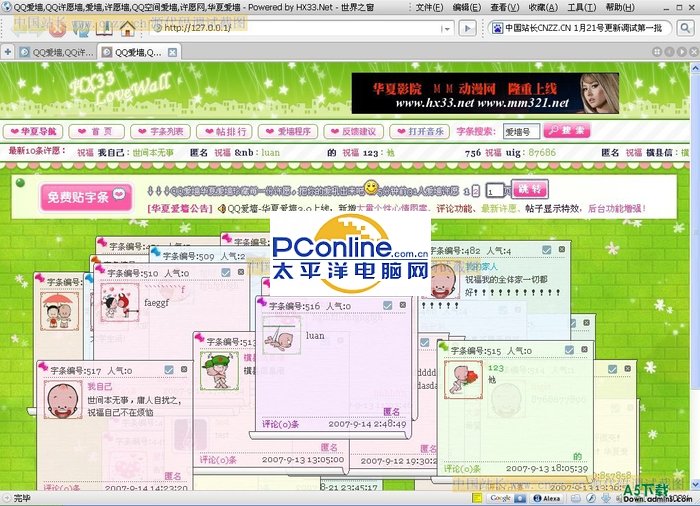700x506 pixels.
Task: Click the CNZZ.CN search box in toolbar
Action: point(579,28)
